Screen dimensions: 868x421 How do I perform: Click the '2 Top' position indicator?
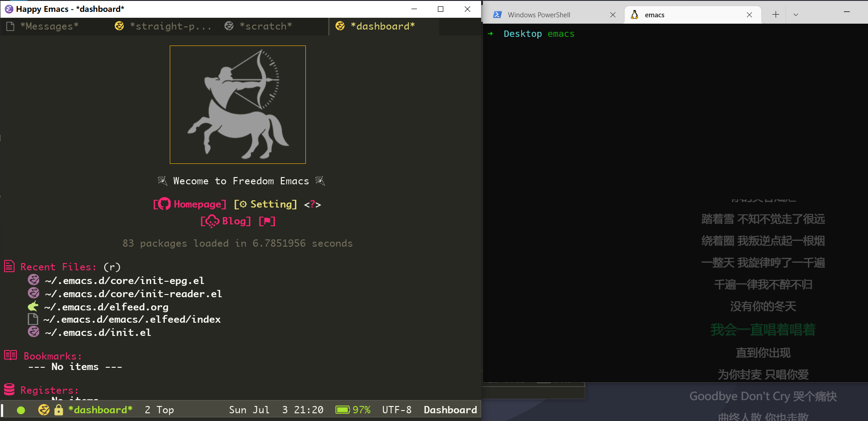point(159,410)
